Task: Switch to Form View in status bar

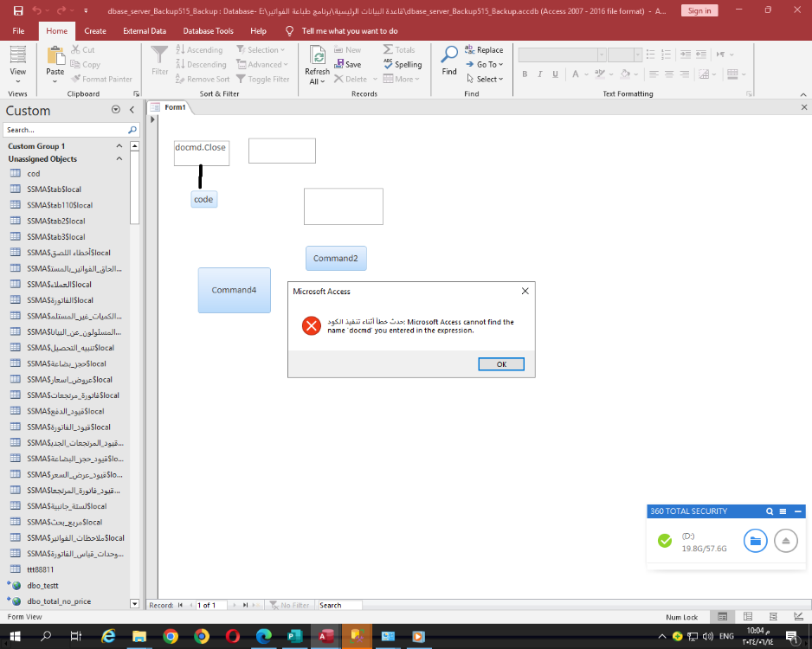Action: 723,616
